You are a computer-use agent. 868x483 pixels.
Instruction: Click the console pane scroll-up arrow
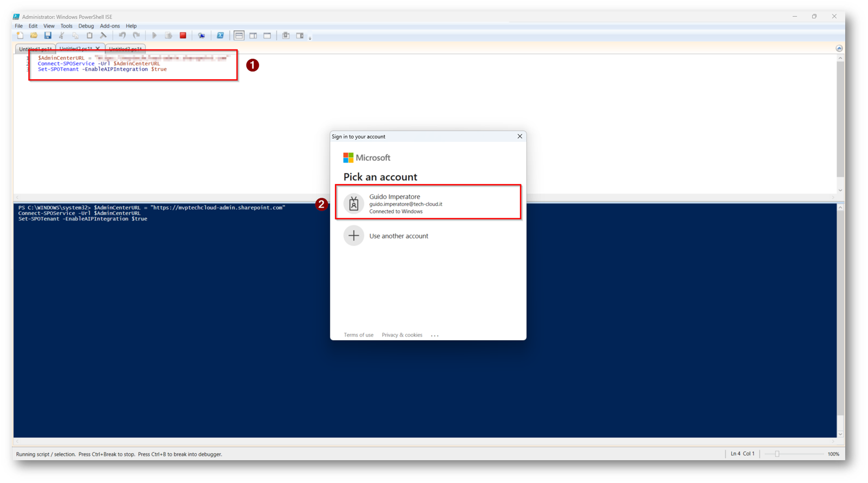pos(840,208)
